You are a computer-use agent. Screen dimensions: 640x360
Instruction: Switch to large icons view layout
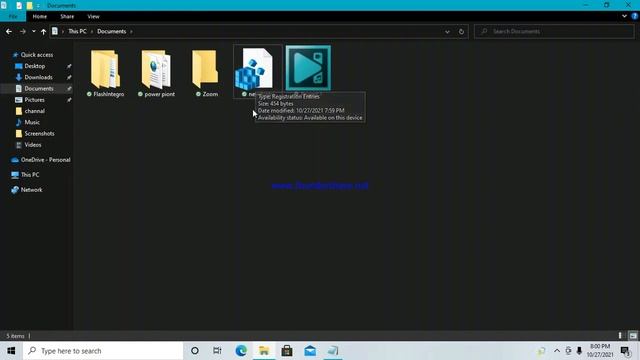pos(633,336)
